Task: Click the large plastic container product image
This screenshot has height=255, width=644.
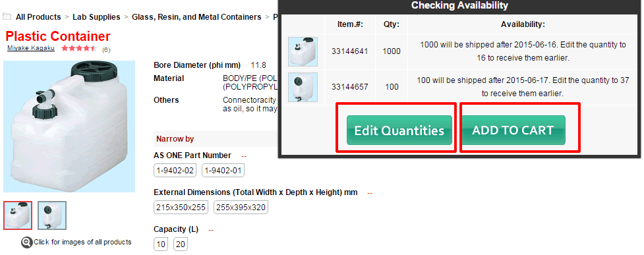Action: (x=69, y=127)
